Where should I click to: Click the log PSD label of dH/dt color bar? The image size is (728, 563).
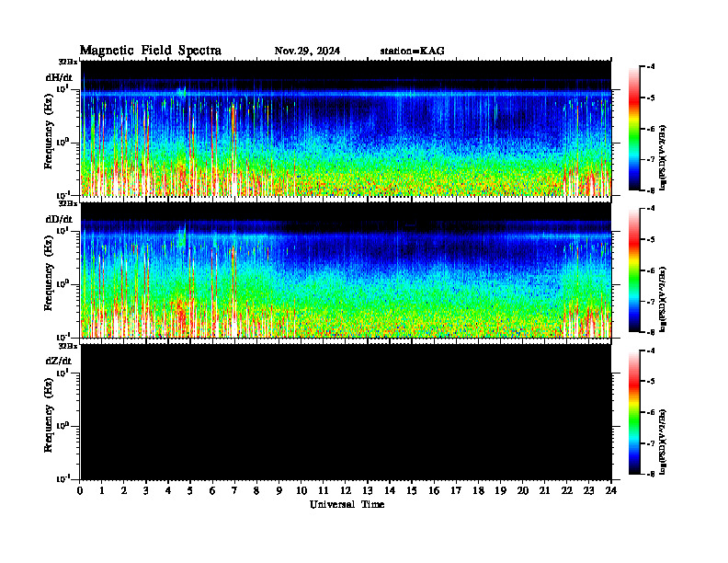pyautogui.click(x=663, y=158)
